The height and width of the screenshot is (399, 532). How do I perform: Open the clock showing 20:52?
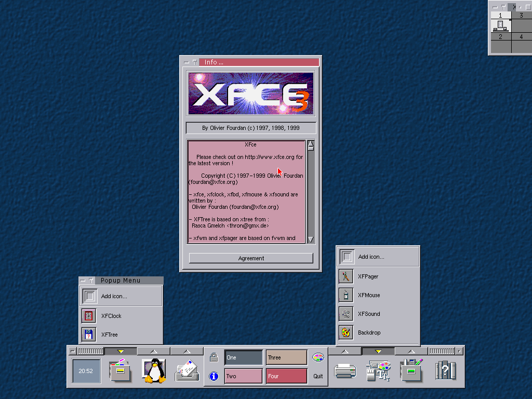(86, 371)
